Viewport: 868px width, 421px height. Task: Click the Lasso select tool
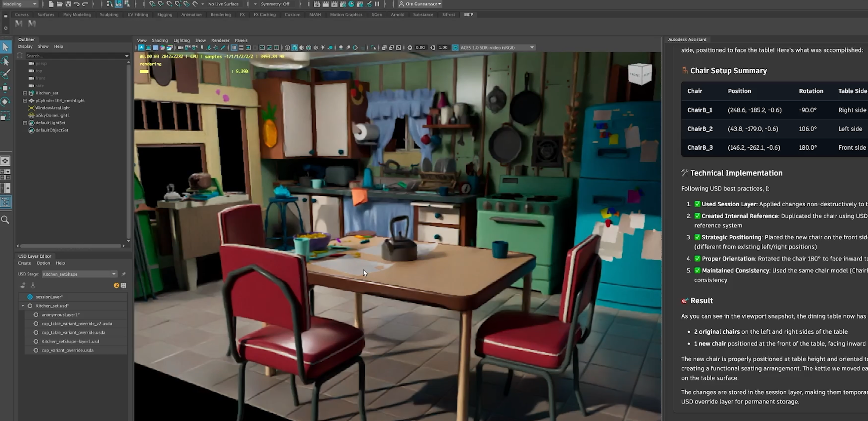point(5,61)
